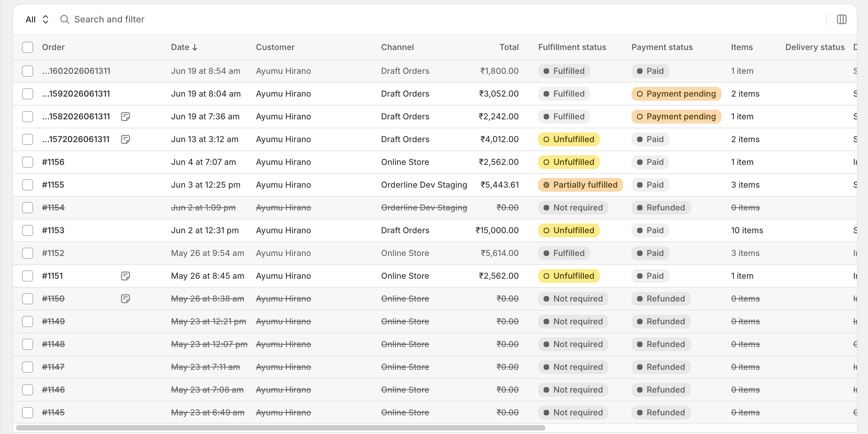Image resolution: width=868 pixels, height=434 pixels.
Task: Open the note icon on order #1150
Action: 125,299
